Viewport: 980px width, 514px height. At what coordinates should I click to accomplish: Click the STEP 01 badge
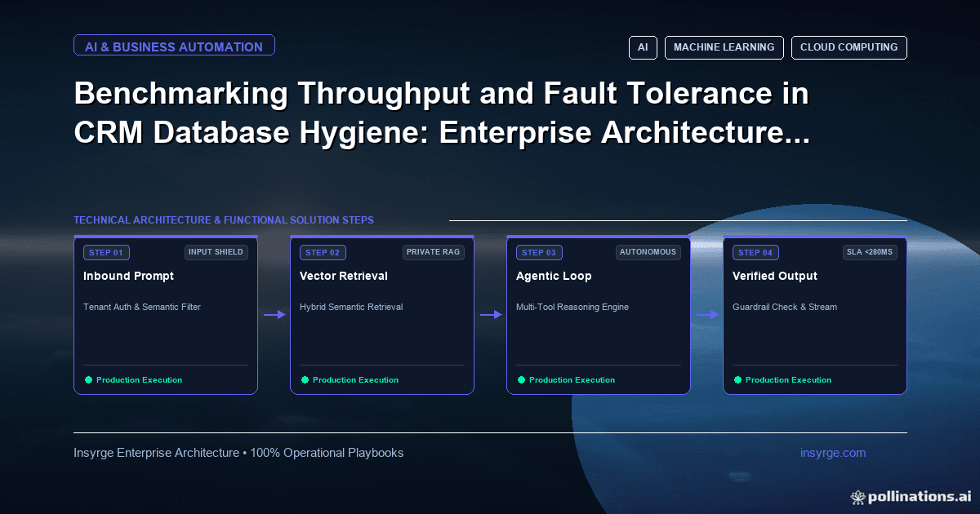(x=106, y=252)
